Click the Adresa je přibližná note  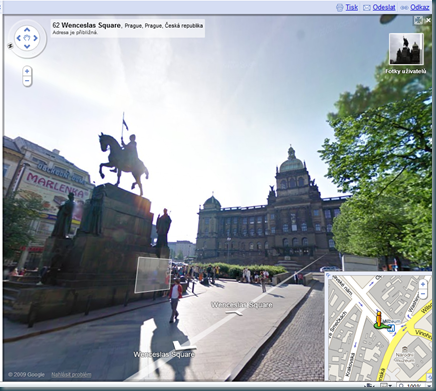coord(75,33)
